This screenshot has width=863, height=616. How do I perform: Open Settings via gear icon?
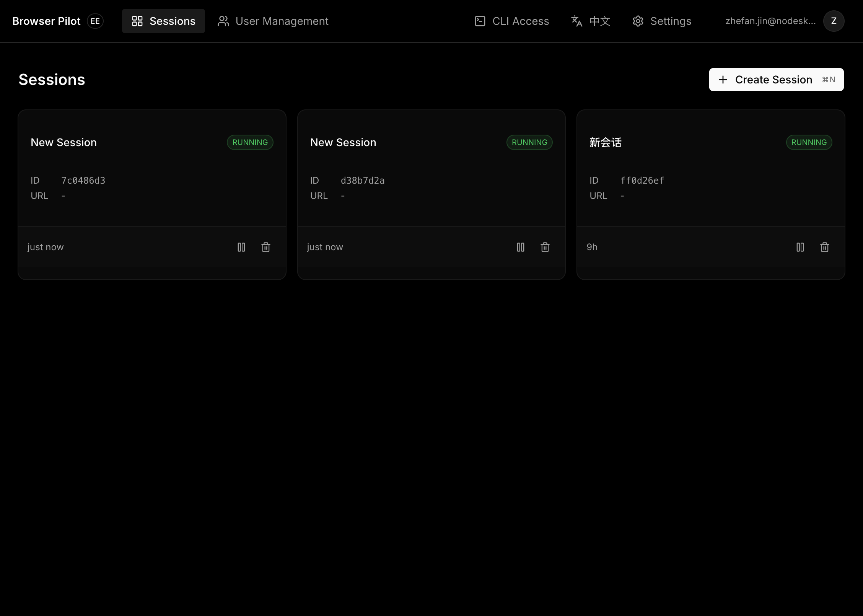pyautogui.click(x=638, y=21)
